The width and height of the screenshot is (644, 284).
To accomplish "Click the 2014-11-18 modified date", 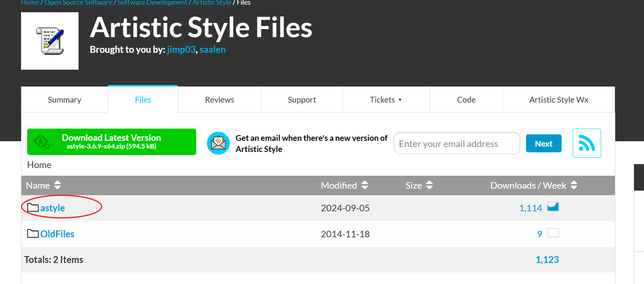I will pos(345,234).
